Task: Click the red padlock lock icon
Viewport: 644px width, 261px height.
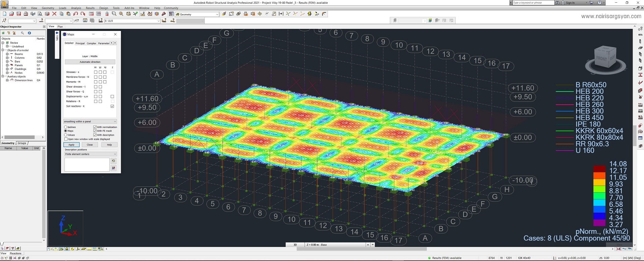Action: (x=107, y=14)
